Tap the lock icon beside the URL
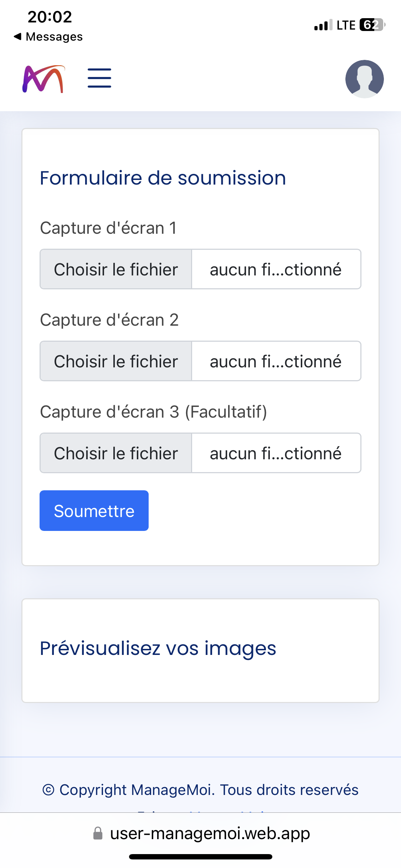 point(98,833)
